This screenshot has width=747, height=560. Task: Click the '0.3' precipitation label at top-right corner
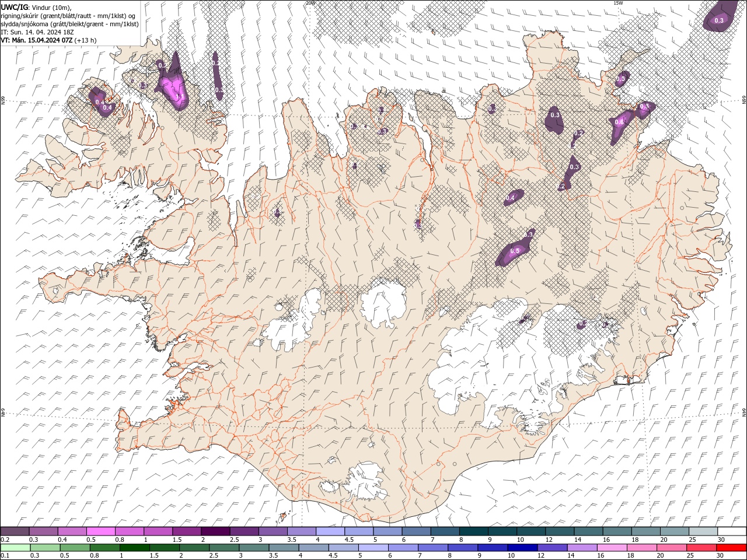pos(719,20)
